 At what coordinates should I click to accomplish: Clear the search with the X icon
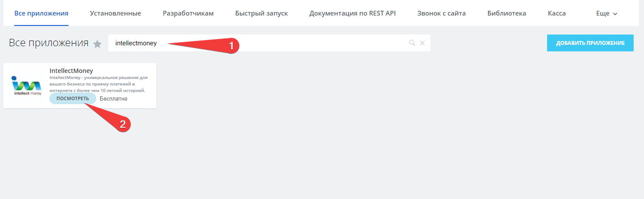[422, 43]
